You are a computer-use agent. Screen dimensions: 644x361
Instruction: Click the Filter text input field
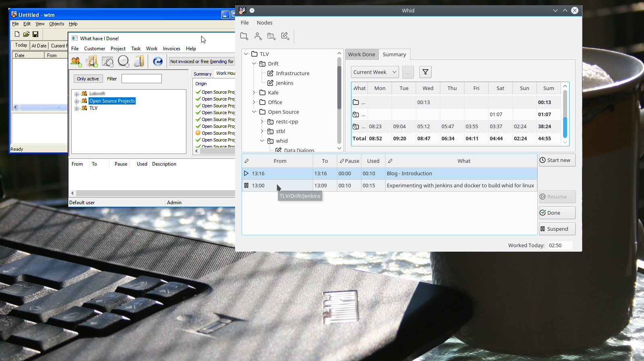[x=142, y=79]
